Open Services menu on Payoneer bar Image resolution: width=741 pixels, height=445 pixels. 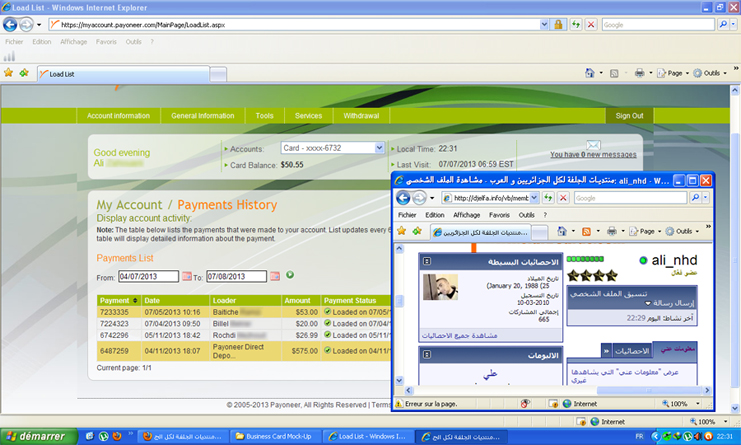point(308,116)
